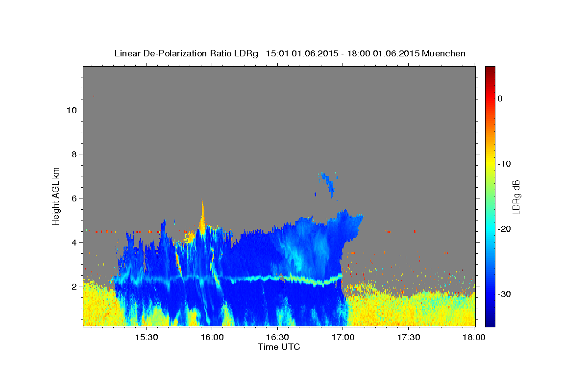Click the 16:30 time tick label
Image resolution: width=588 pixels, height=392 pixels.
[x=277, y=338]
